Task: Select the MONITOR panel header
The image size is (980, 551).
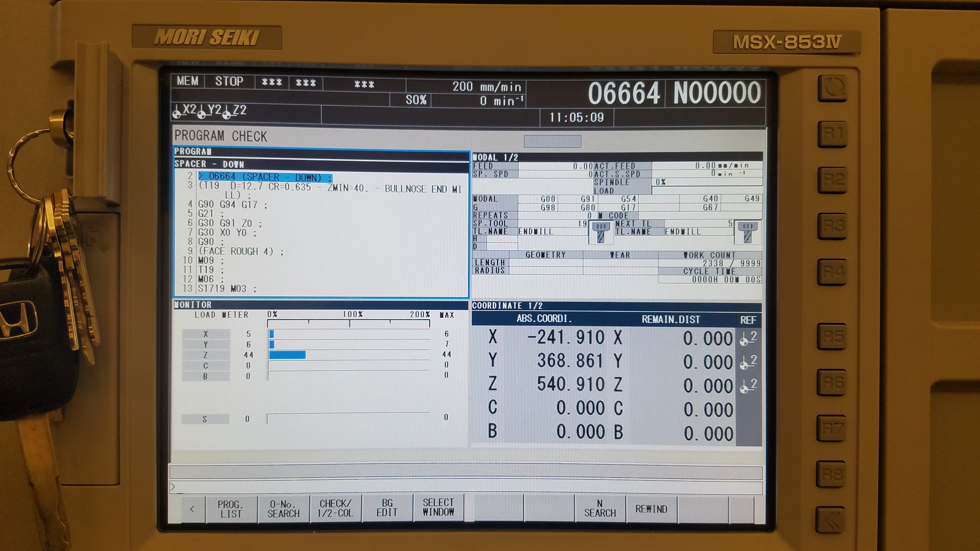Action: pyautogui.click(x=321, y=305)
